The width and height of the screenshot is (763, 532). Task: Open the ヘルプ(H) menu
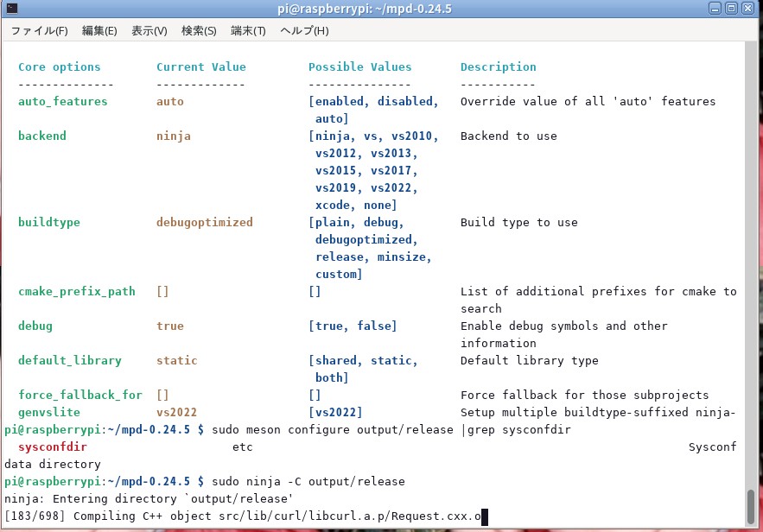tap(304, 31)
